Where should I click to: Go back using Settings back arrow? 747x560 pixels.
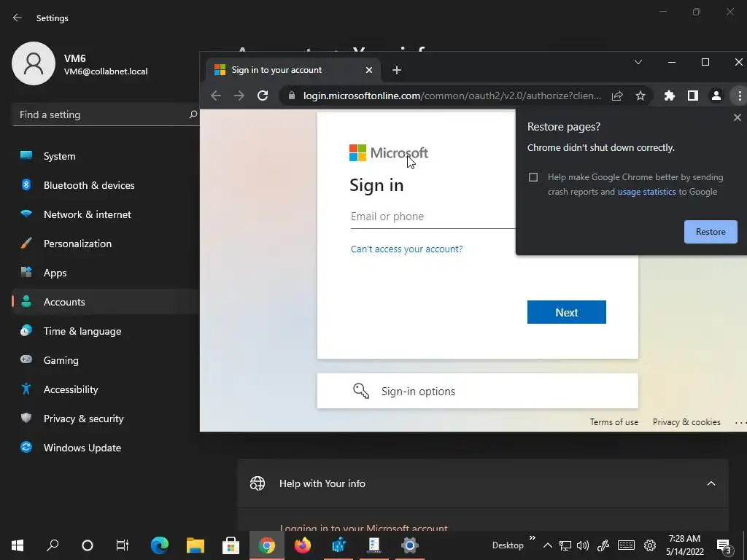18,17
